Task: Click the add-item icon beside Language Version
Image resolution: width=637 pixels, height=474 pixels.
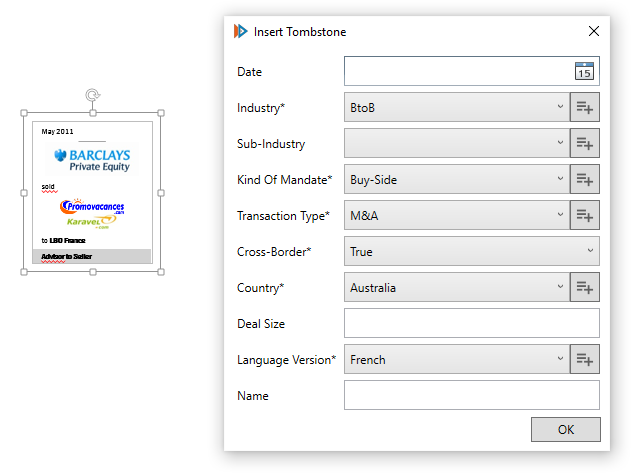Action: point(584,359)
